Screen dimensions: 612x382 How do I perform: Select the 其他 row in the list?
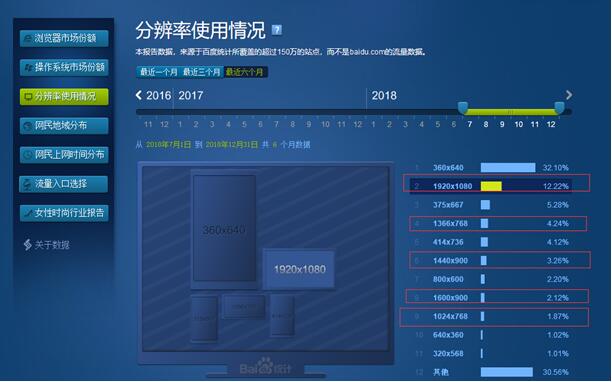(491, 372)
